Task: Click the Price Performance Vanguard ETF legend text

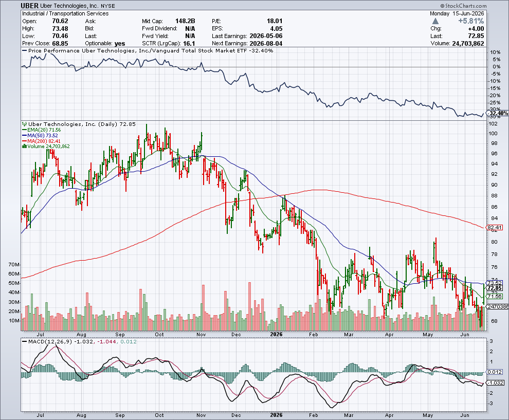Action: (151, 50)
